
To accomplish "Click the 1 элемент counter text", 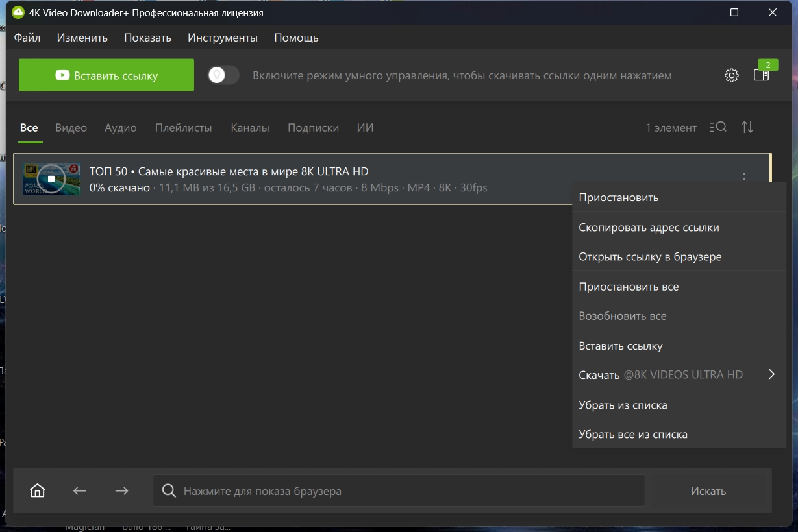I will click(671, 128).
